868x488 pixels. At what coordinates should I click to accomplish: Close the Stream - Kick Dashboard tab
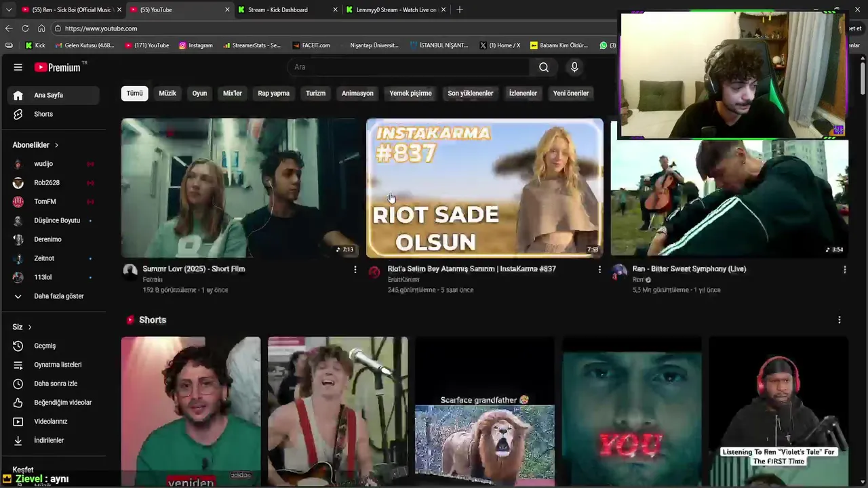(x=335, y=9)
